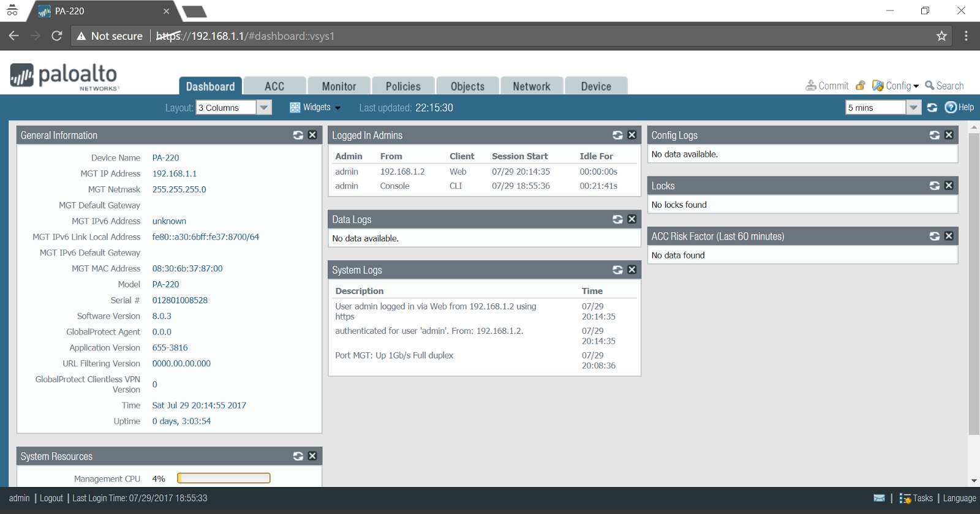This screenshot has height=514, width=980.
Task: Open the Monitor tab
Action: (339, 86)
